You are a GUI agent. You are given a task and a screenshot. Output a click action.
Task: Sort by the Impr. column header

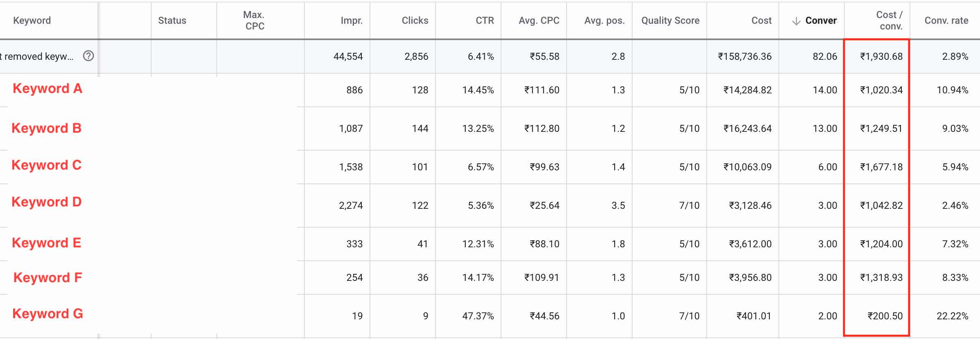click(352, 20)
